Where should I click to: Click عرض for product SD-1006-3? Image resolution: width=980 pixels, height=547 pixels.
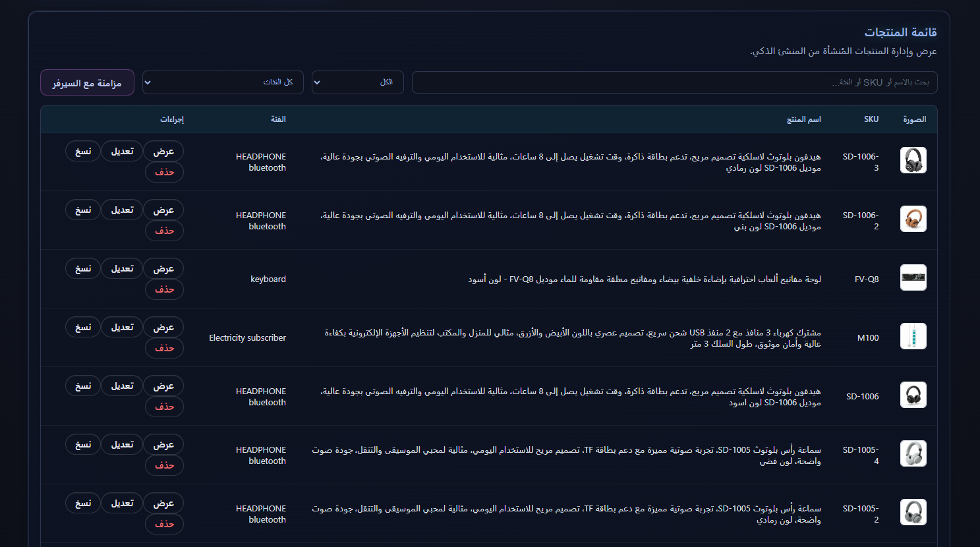(x=163, y=150)
